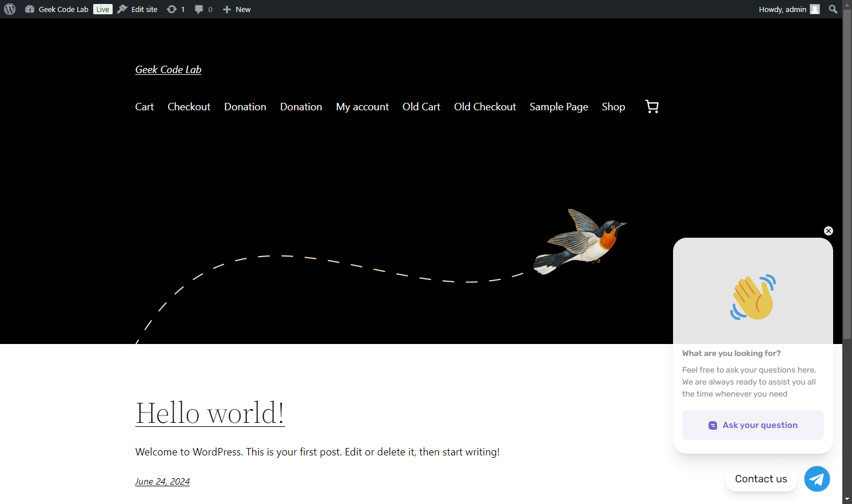Screen dimensions: 852x504
Task: Click the admin user avatar
Action: [815, 9]
